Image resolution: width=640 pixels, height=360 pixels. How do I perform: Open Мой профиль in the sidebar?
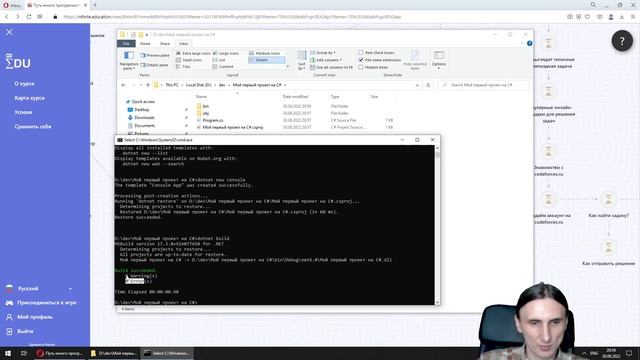coord(29,317)
